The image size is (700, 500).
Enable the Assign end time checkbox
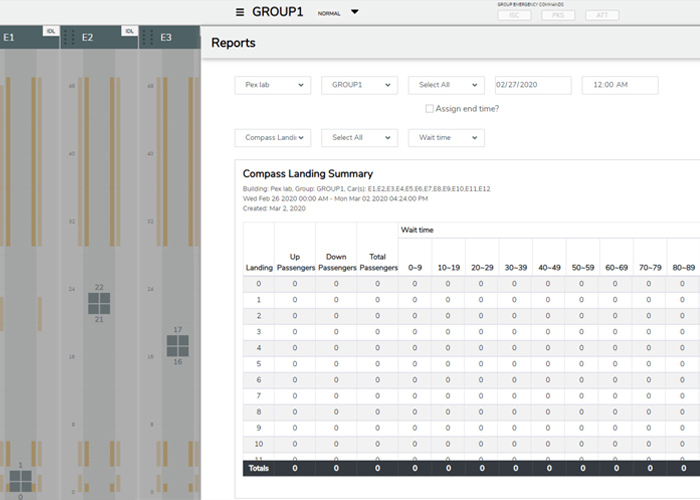429,108
